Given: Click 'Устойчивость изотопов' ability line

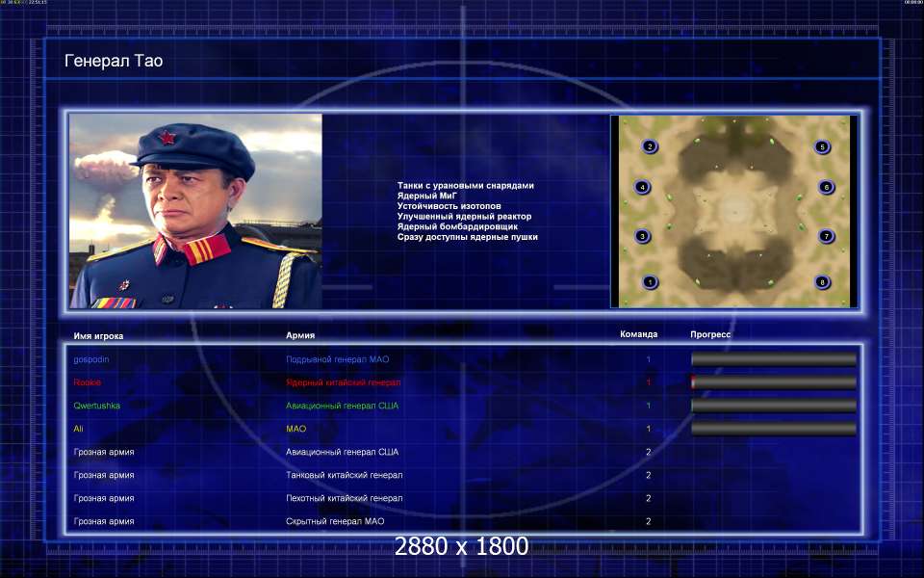Looking at the screenshot, I should click(449, 206).
